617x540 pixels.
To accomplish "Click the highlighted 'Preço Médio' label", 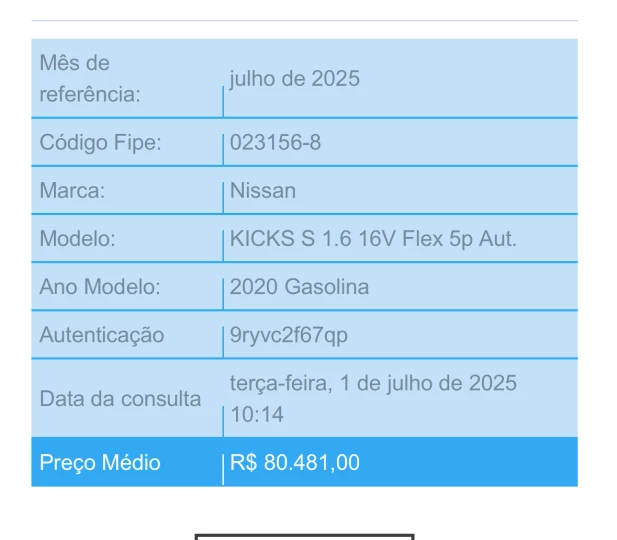I will (x=100, y=463).
